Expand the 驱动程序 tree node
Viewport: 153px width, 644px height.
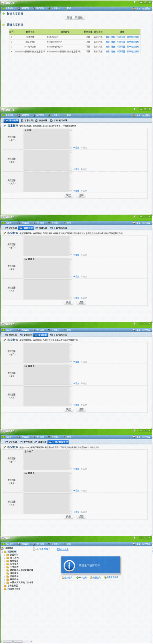click(x=5, y=561)
